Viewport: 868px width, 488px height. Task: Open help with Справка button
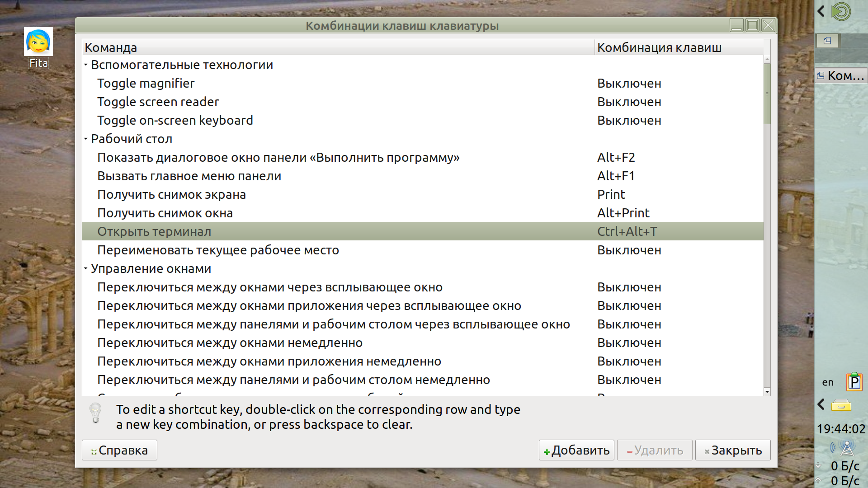point(119,450)
